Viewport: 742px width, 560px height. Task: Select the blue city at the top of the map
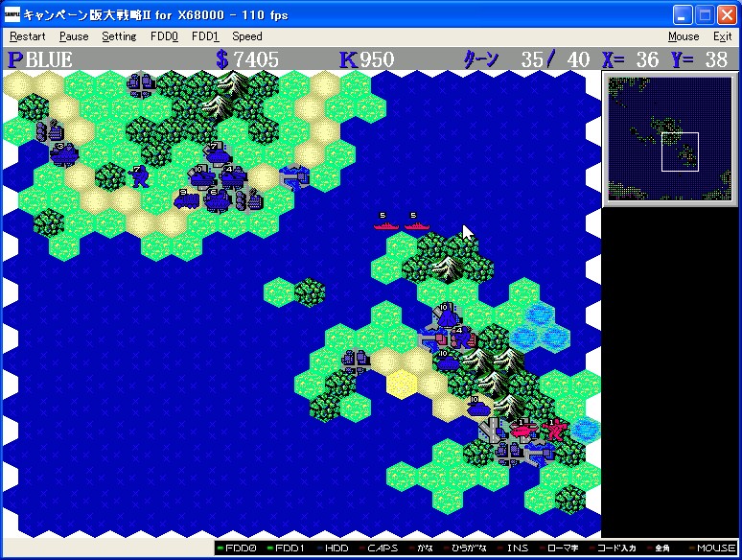[x=142, y=85]
